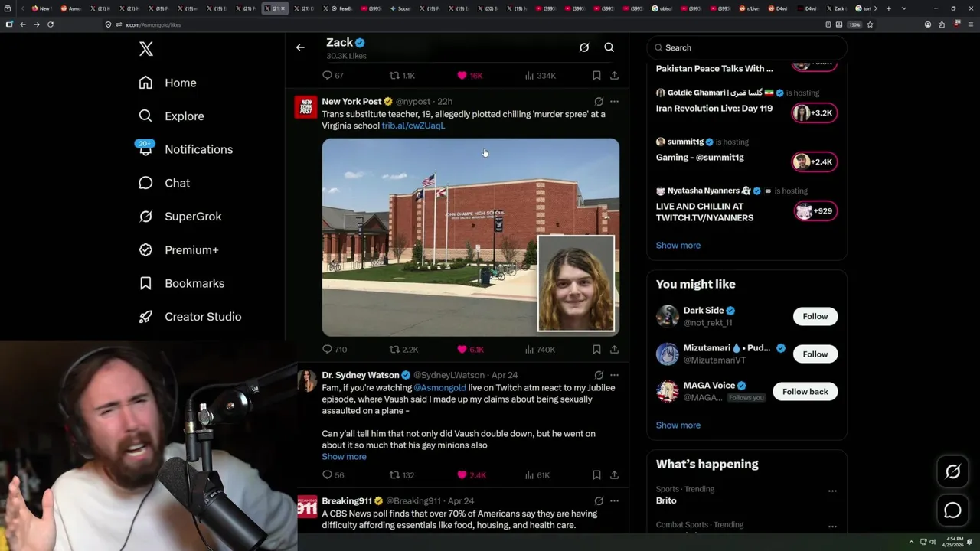View the 740K views analytics

point(540,350)
